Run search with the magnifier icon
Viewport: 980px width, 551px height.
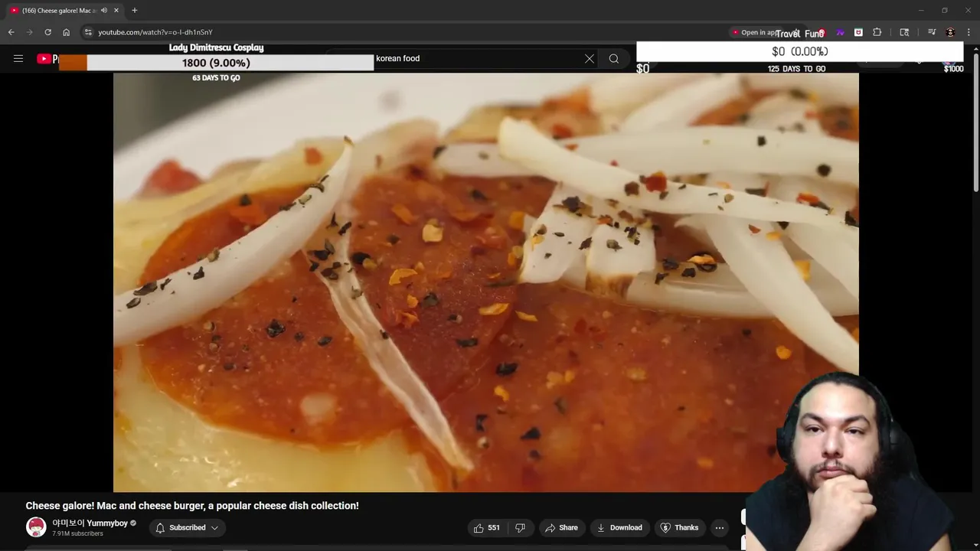click(x=613, y=58)
